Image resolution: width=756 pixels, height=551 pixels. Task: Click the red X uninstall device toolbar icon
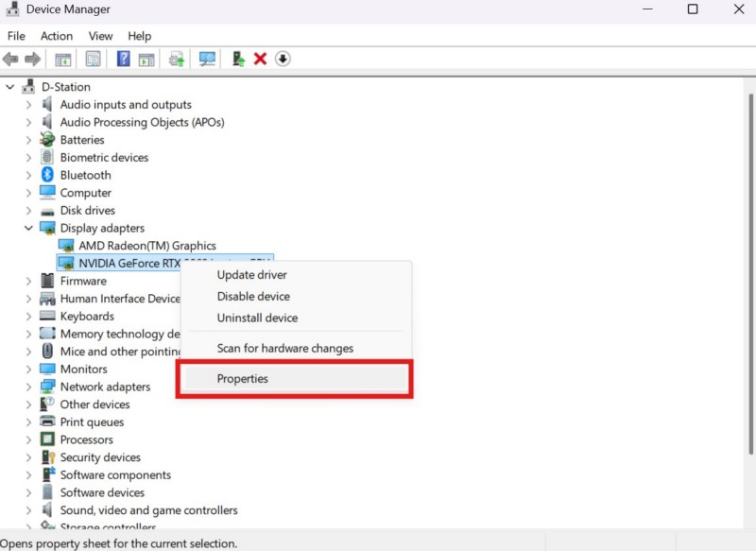click(260, 59)
